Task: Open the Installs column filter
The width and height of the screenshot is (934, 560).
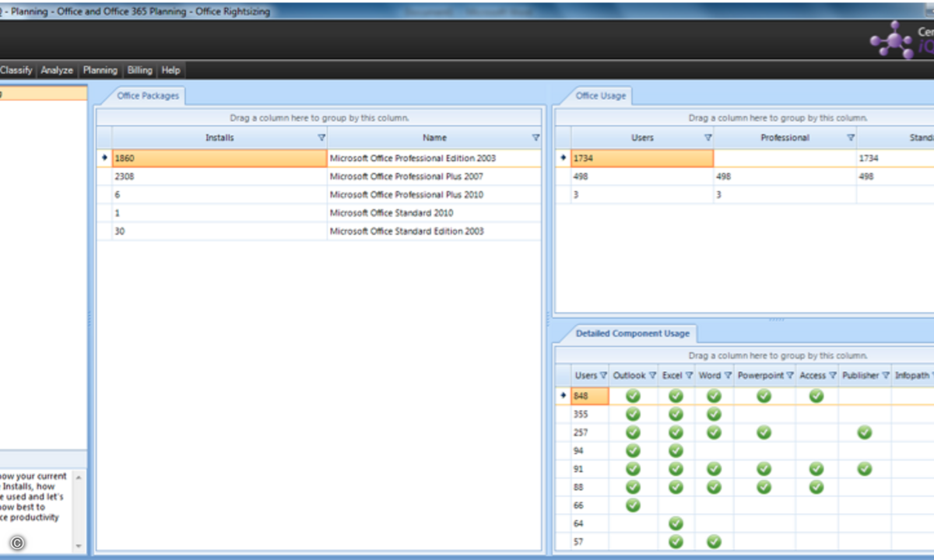Action: pos(321,138)
